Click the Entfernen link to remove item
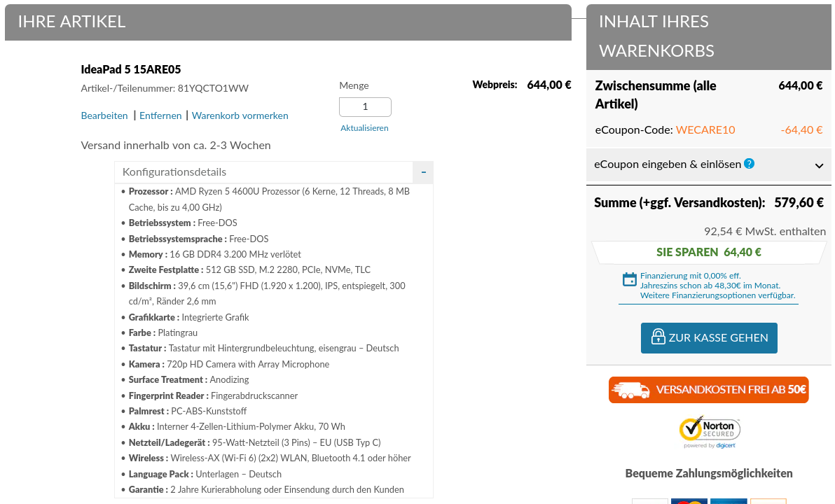This screenshot has height=504, width=835. pos(160,115)
